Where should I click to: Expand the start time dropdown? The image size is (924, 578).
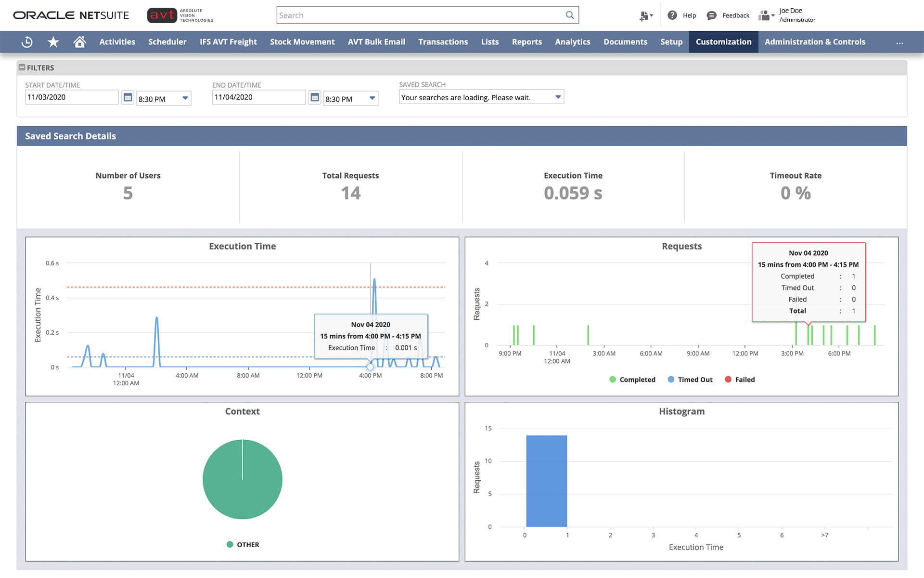click(x=185, y=98)
